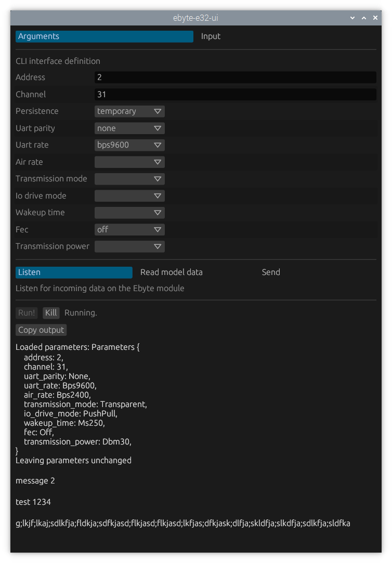Screen dimensions: 392x563
Task: Open the Uart parity dropdown
Action: (x=129, y=128)
